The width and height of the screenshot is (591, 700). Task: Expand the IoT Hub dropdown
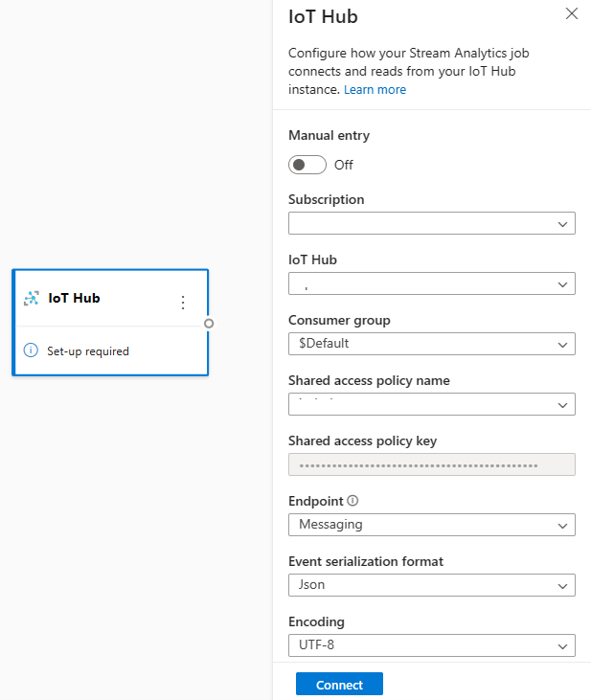432,283
